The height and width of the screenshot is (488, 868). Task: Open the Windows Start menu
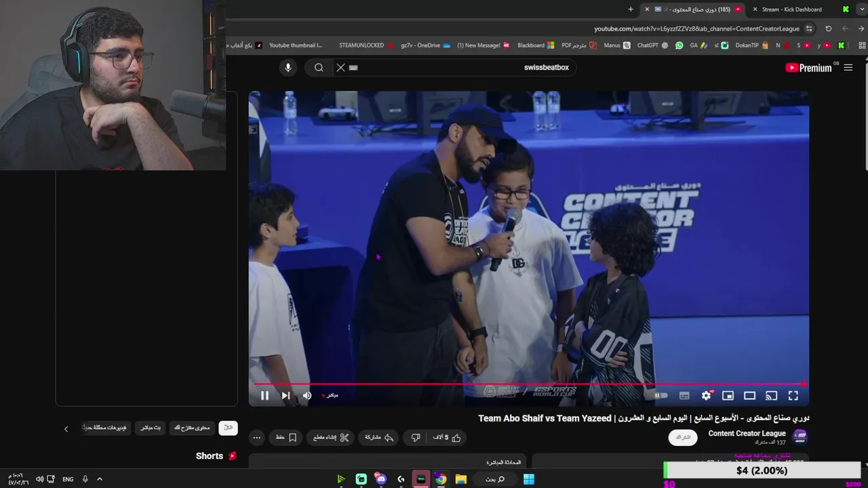point(529,479)
